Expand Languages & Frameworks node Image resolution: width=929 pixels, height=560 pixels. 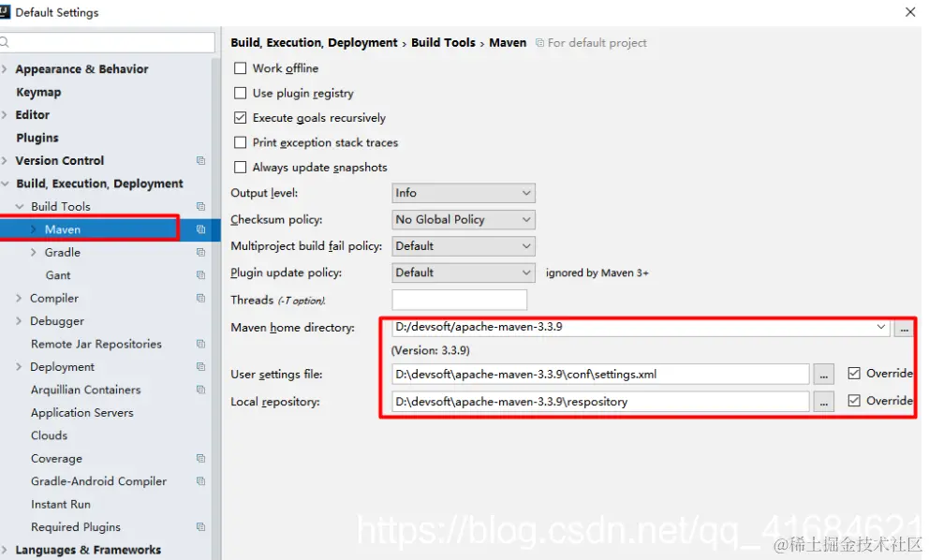pos(4,550)
